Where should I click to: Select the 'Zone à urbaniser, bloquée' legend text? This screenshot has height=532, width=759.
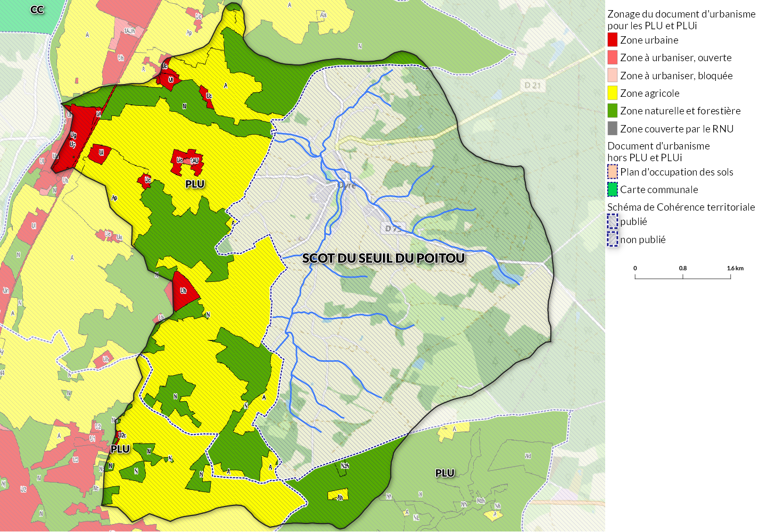[676, 76]
